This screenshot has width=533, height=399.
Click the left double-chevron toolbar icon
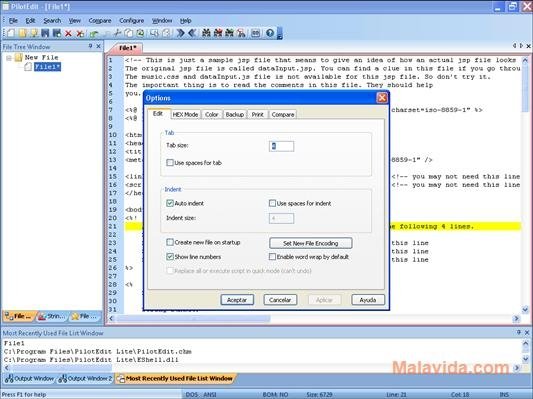click(192, 33)
